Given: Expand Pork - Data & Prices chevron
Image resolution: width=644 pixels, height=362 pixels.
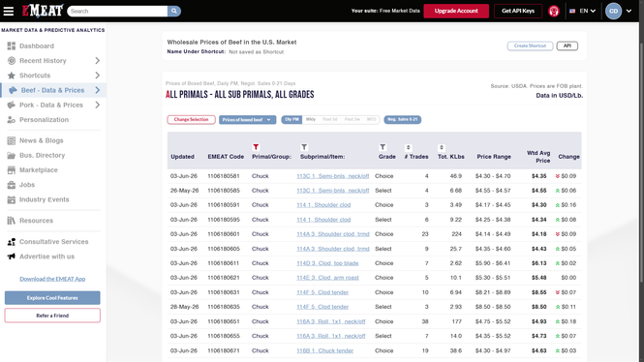Looking at the screenshot, I should tap(98, 106).
